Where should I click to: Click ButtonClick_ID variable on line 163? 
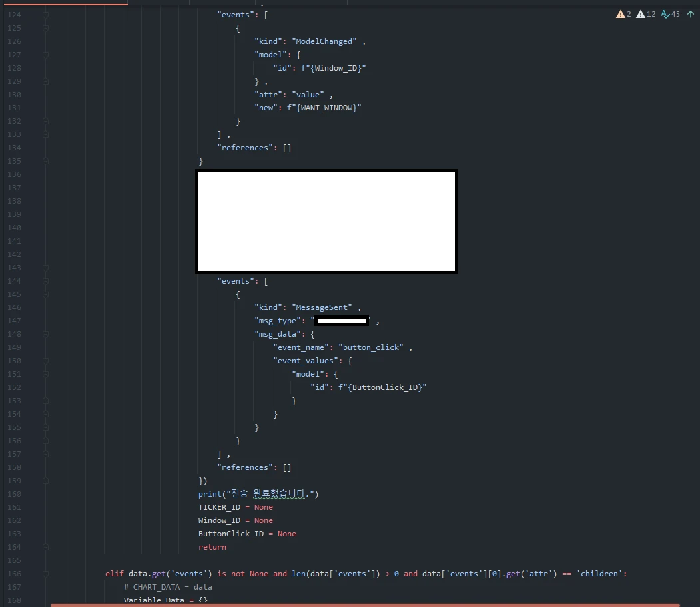230,534
